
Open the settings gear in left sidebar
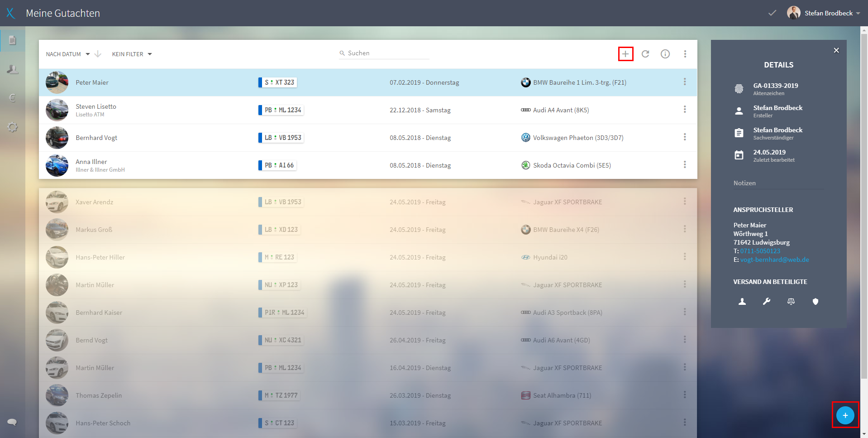(13, 127)
